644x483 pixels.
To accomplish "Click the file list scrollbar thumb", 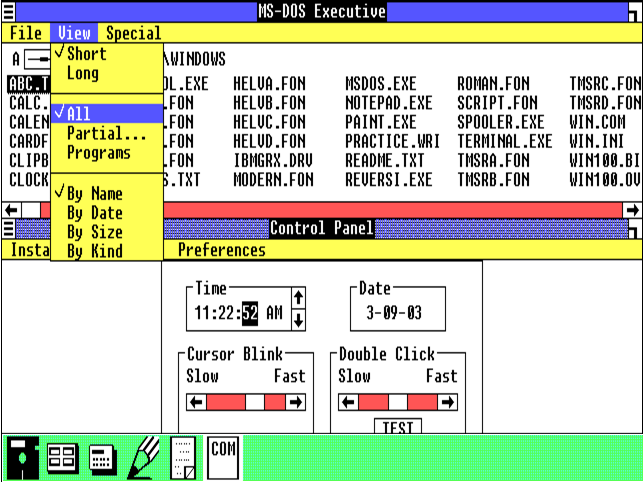I will [x=31, y=210].
